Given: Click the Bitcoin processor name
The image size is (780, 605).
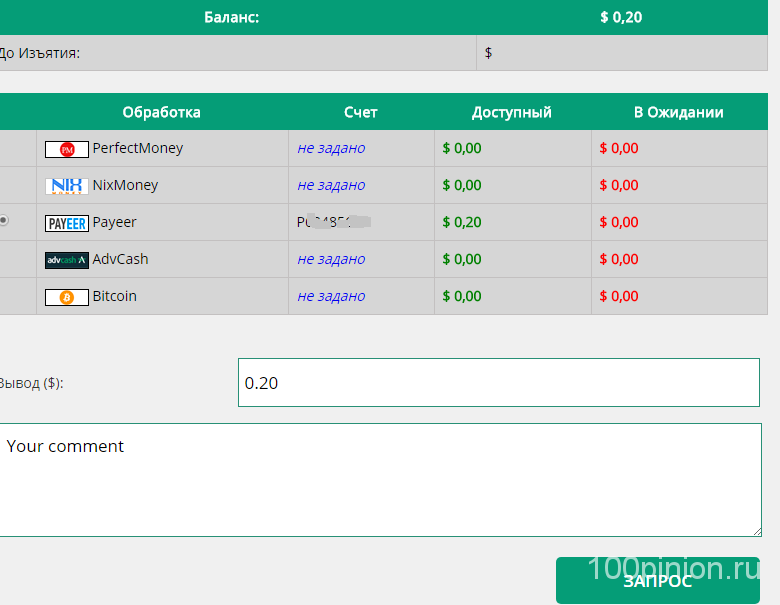Looking at the screenshot, I should pos(114,296).
